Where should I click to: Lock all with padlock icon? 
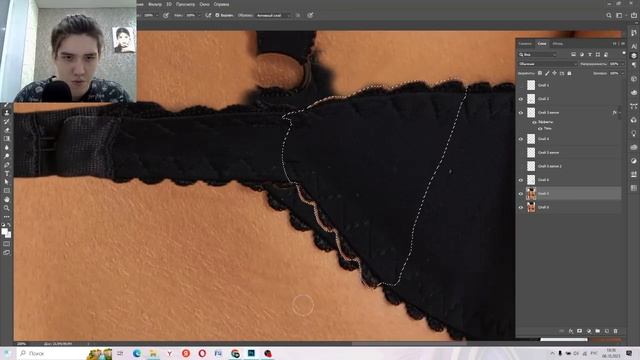point(569,73)
